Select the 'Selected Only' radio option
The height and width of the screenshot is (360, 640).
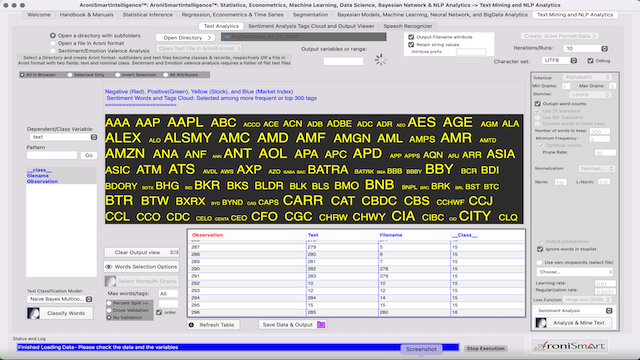pos(70,75)
